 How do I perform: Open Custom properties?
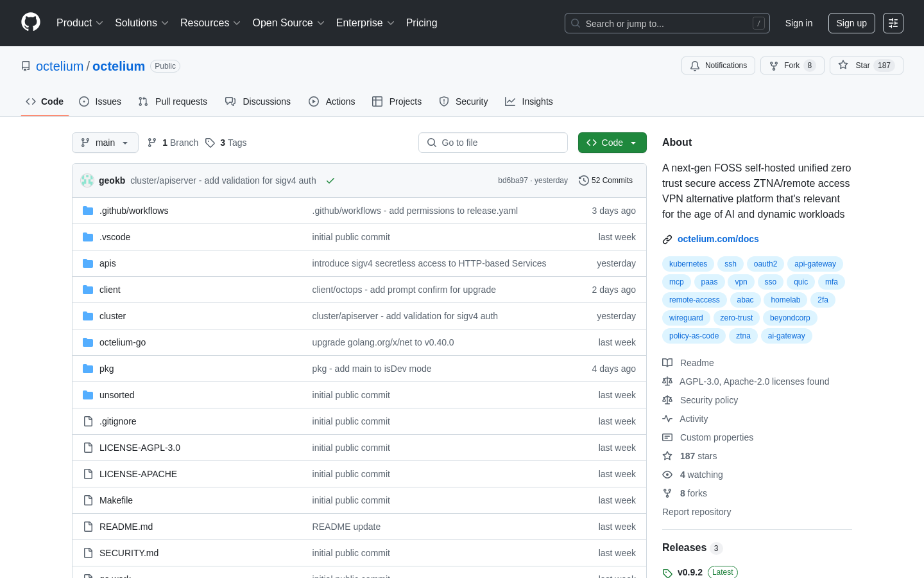(x=708, y=437)
